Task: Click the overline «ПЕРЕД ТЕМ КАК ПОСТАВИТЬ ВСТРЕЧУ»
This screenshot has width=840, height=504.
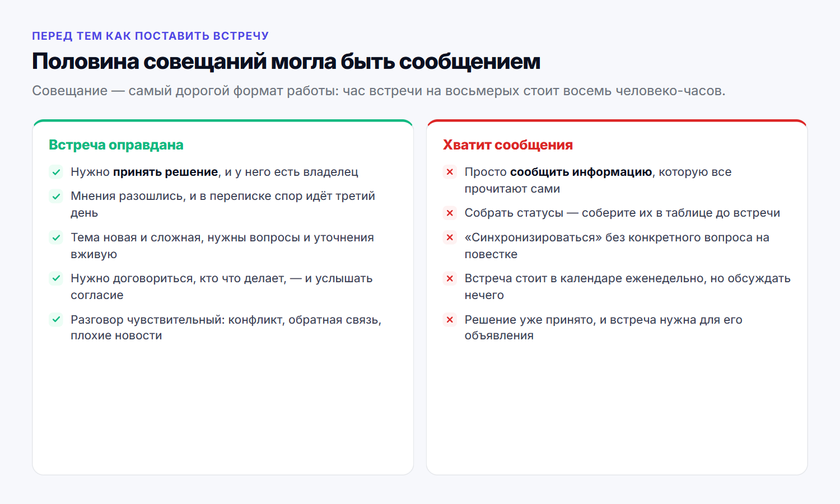Action: (x=150, y=36)
